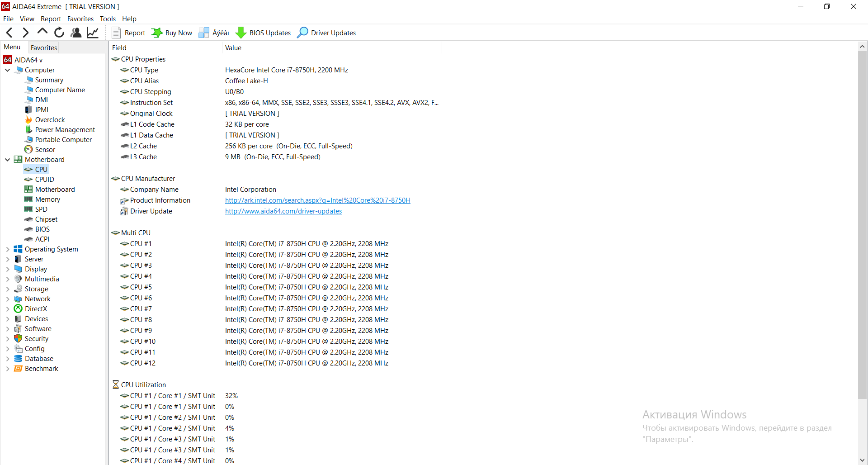Click the scrollbar down arrow

863,460
